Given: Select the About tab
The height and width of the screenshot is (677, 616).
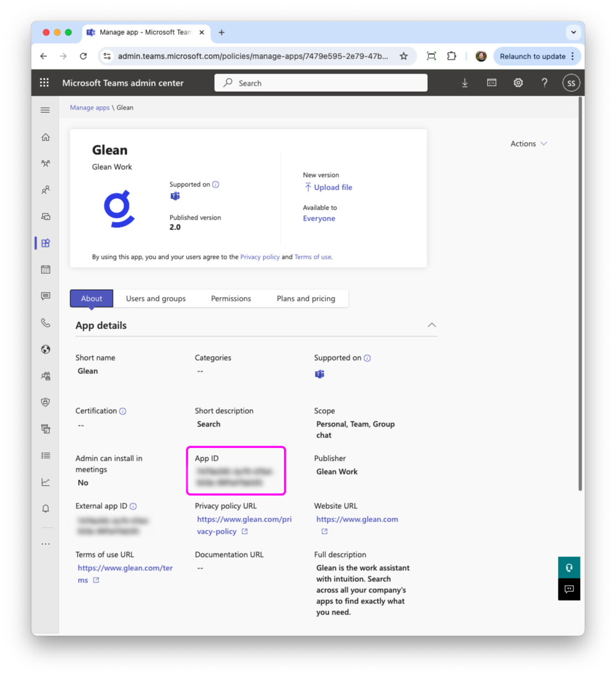Looking at the screenshot, I should [91, 299].
